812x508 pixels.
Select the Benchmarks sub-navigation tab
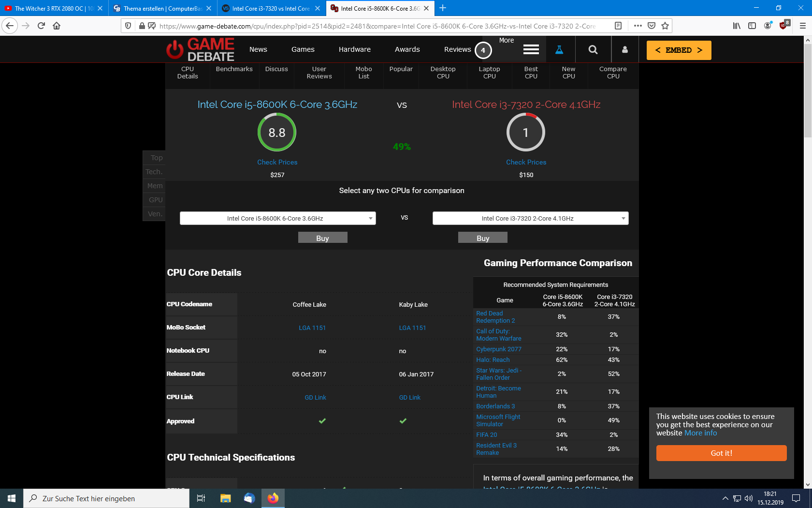(x=234, y=69)
